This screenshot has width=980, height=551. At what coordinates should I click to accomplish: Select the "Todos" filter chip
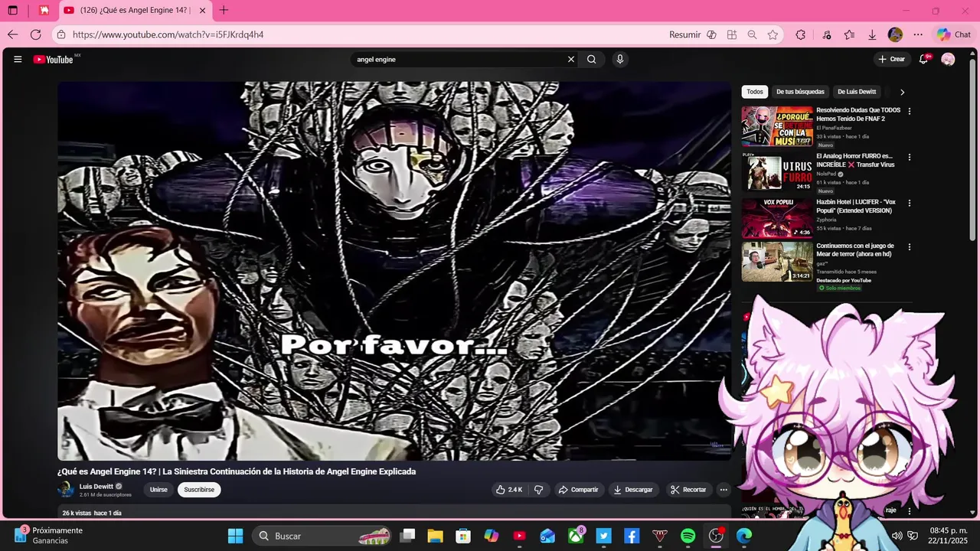(x=755, y=92)
